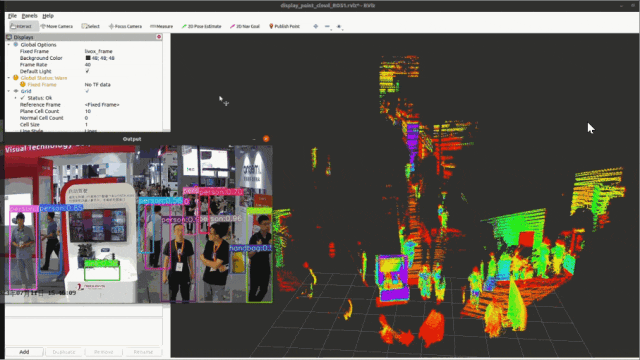Close the Displays panel
Image resolution: width=640 pixels, height=360 pixels.
pyautogui.click(x=159, y=37)
